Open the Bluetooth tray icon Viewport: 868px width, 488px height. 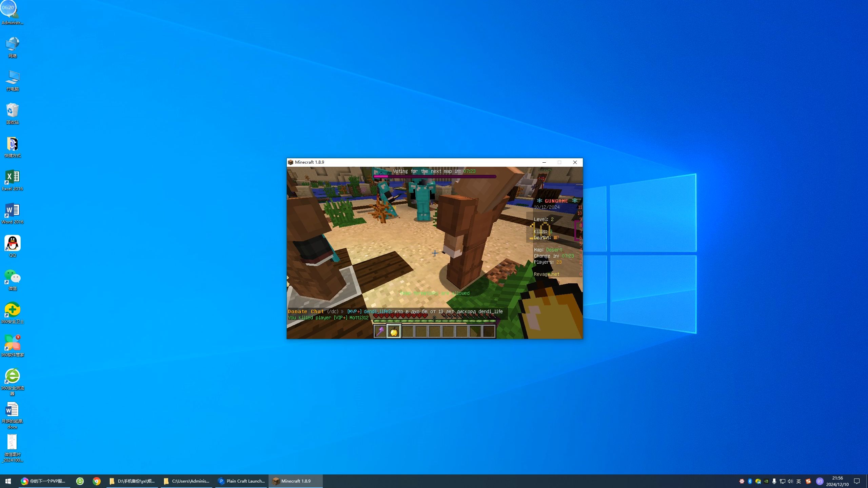pyautogui.click(x=750, y=481)
